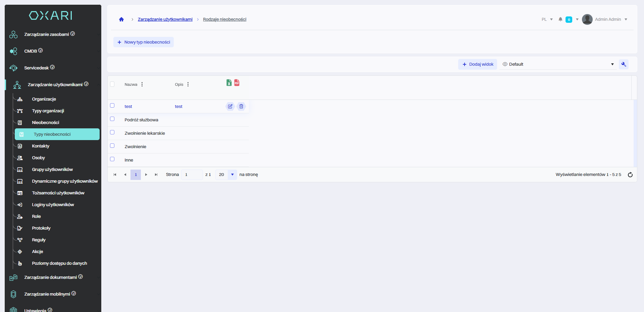This screenshot has height=312, width=644.
Task: Open view settings wrench icon
Action: 624,64
